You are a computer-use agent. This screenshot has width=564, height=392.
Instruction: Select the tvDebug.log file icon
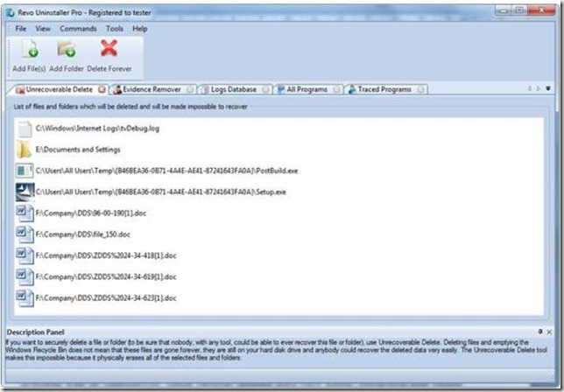tap(25, 129)
